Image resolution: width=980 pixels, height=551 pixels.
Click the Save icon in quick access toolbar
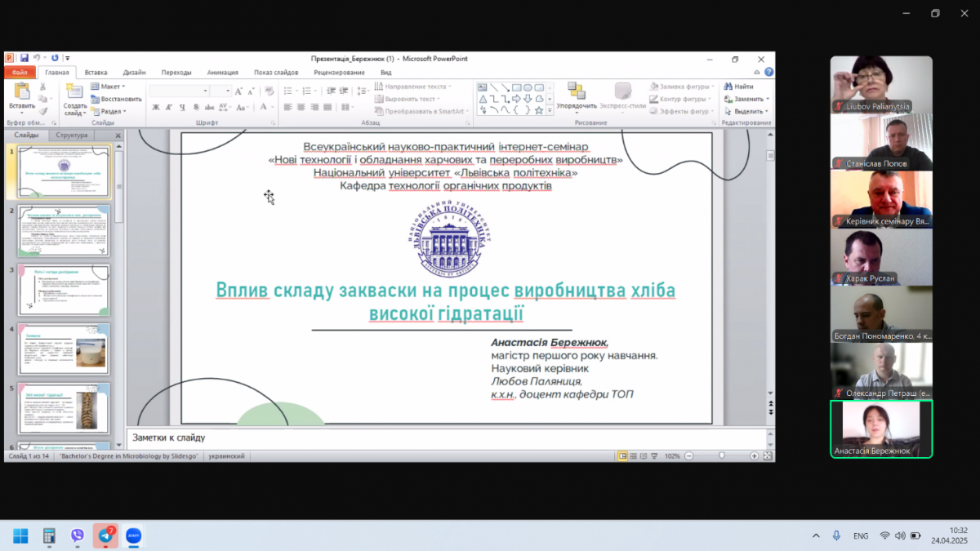pyautogui.click(x=24, y=58)
